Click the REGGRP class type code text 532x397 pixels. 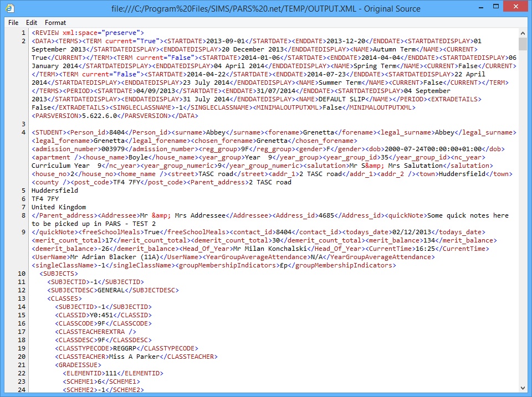pyautogui.click(x=125, y=348)
